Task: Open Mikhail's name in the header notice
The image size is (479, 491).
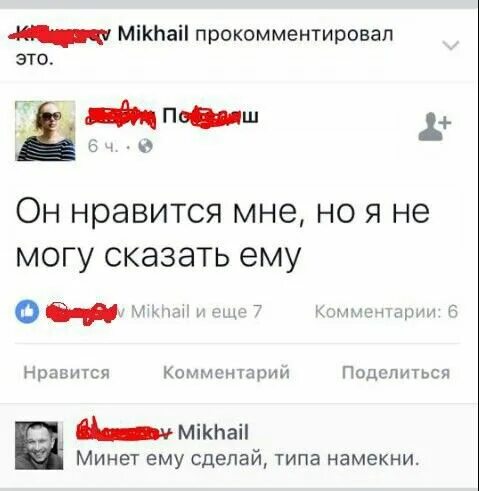Action: [x=153, y=34]
